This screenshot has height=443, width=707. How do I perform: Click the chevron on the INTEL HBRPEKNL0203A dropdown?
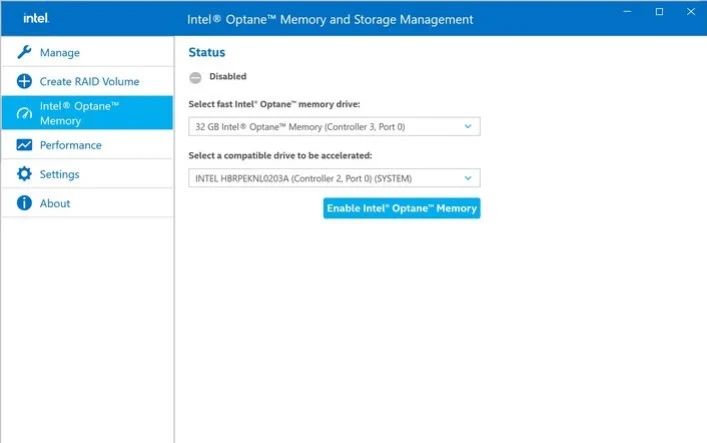467,178
